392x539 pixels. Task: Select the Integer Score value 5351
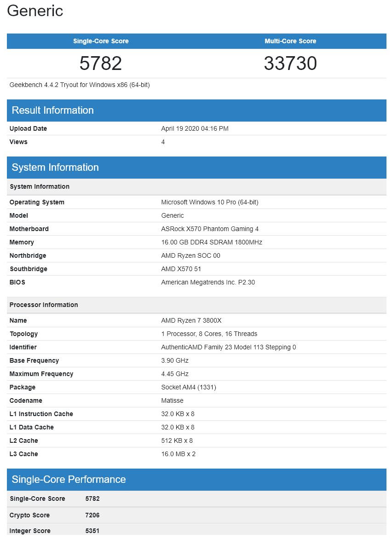pos(92,532)
